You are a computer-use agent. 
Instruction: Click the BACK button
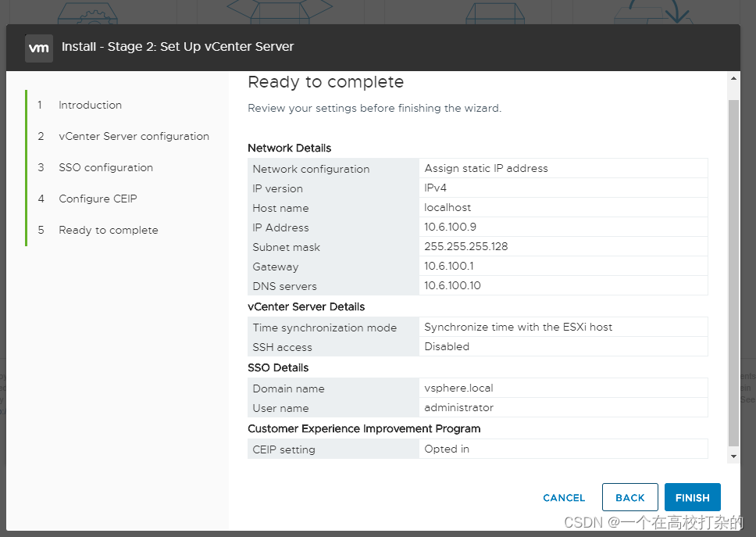point(629,497)
